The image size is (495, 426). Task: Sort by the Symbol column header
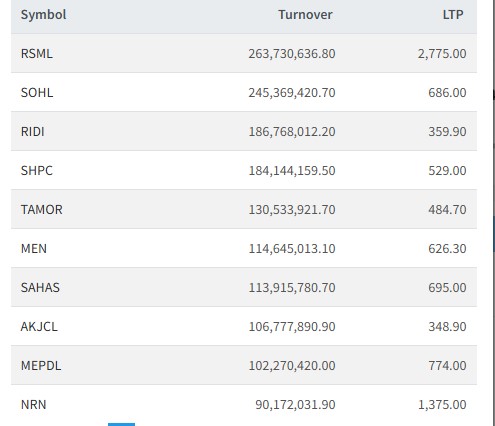43,15
